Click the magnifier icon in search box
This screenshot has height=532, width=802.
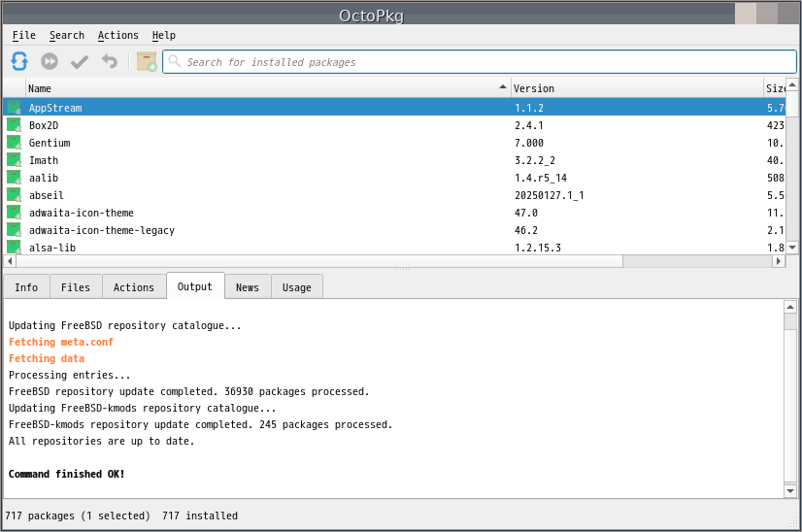(x=175, y=61)
